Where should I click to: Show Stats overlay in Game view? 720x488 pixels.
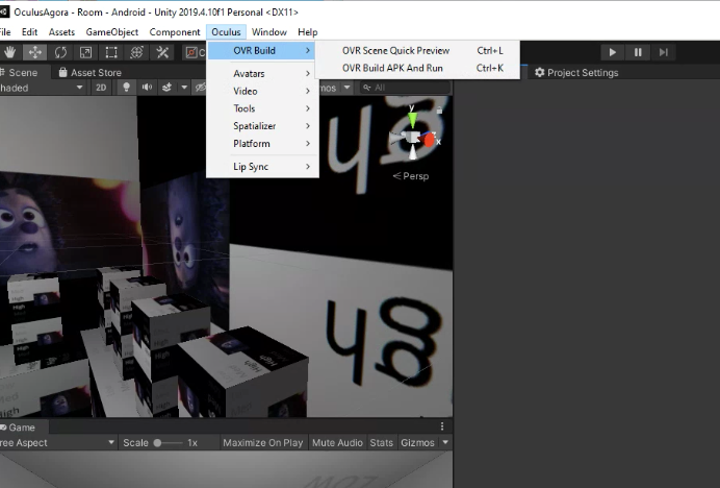382,443
